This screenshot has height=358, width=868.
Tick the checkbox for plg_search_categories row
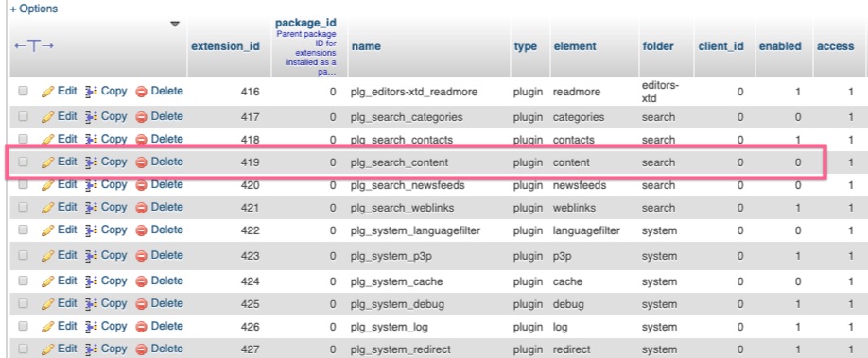pyautogui.click(x=24, y=117)
